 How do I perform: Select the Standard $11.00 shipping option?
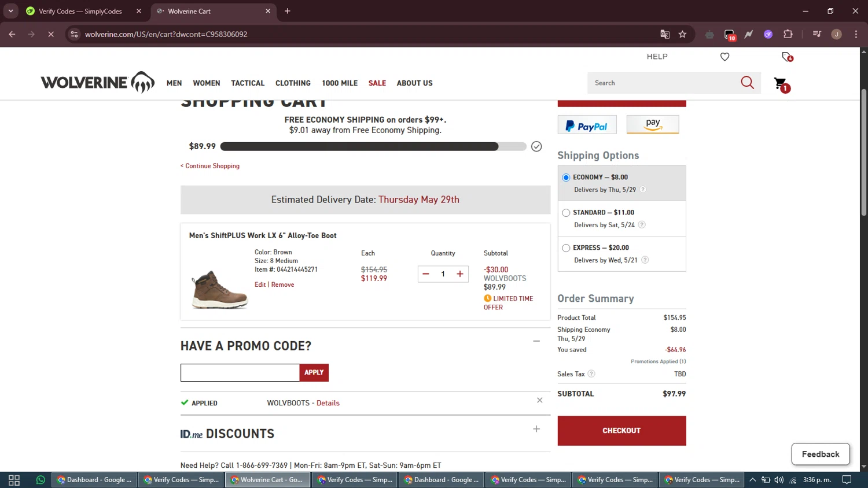coord(566,213)
